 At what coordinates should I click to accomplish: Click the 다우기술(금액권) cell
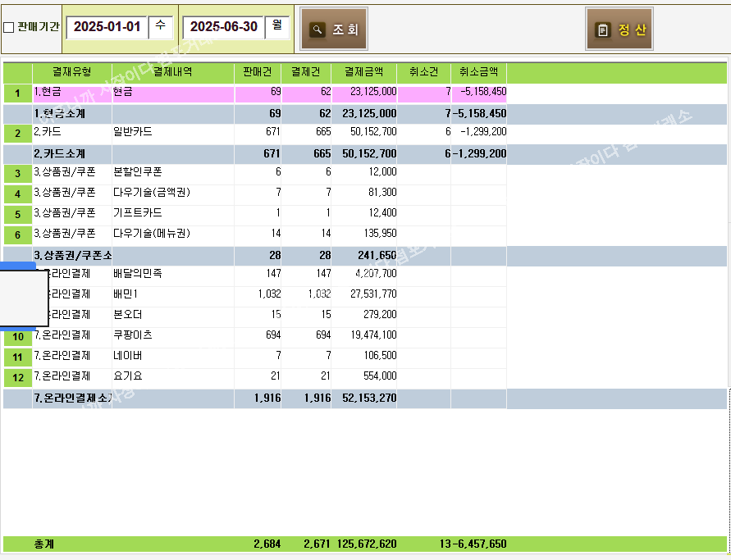[172, 193]
